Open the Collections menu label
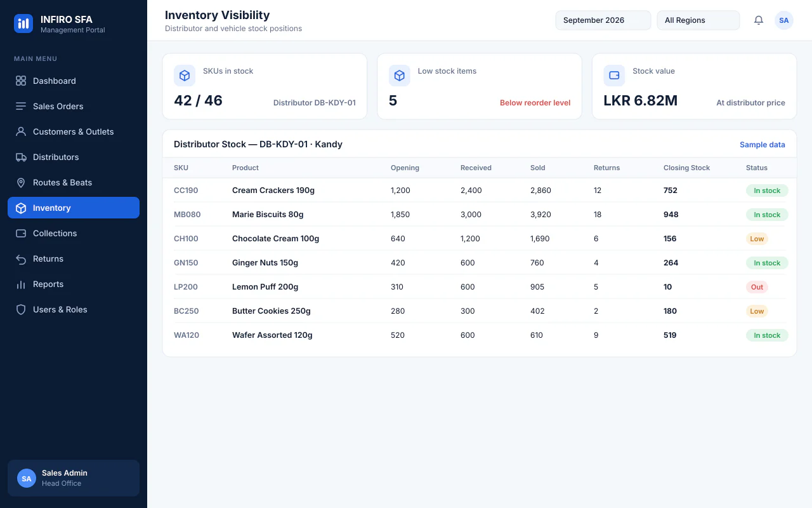Screen dimensions: 812x508 point(55,233)
